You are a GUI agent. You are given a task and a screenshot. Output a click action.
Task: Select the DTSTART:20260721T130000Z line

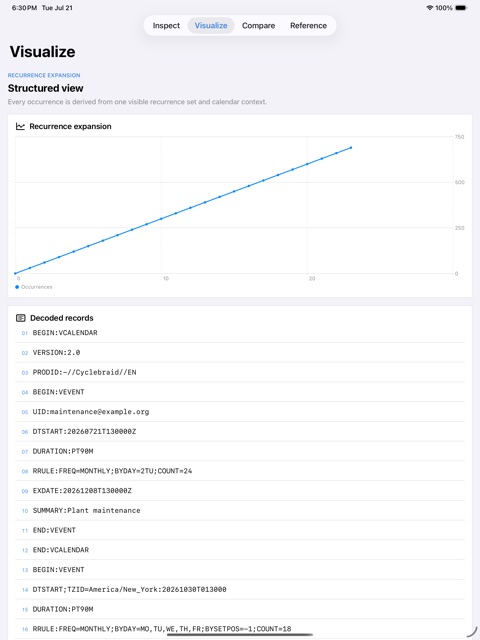240,431
